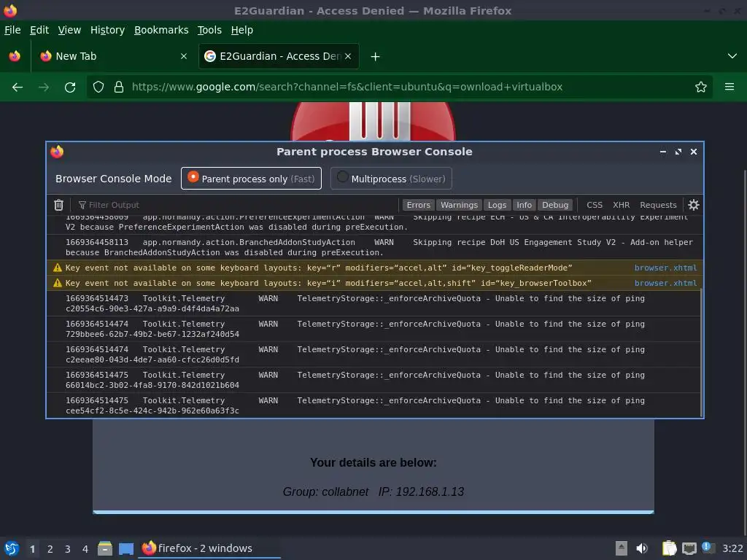
Task: Select log line with ping c20554c6-90e3
Action: coord(373,303)
